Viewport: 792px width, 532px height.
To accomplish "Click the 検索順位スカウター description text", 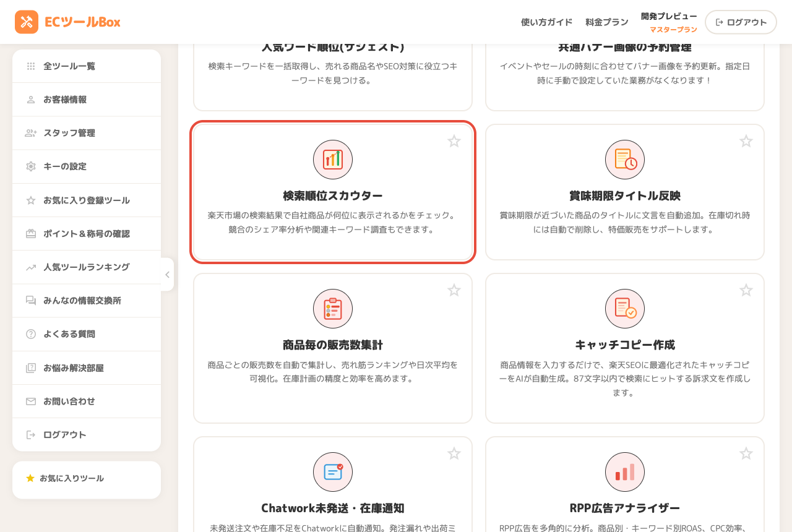I will click(x=333, y=223).
